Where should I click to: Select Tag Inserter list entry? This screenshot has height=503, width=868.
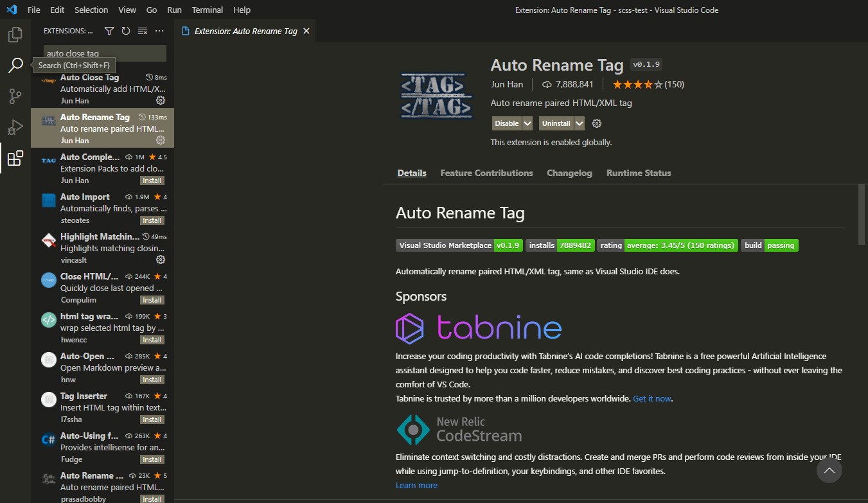pyautogui.click(x=103, y=407)
